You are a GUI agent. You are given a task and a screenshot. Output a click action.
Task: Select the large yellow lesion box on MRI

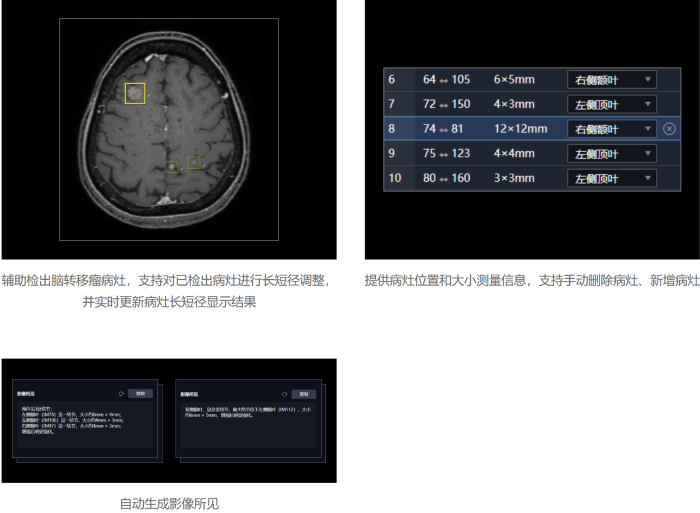coord(135,93)
